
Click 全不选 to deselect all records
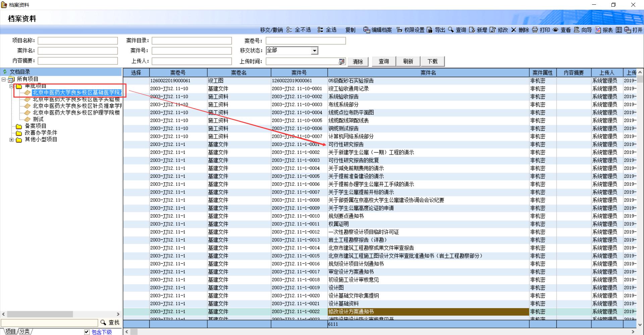pyautogui.click(x=299, y=30)
